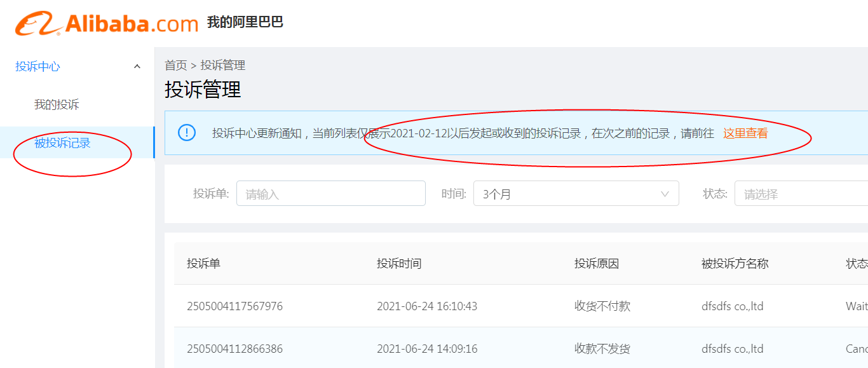The height and width of the screenshot is (368, 868).
Task: Select complaint number 2505004117567976
Action: 234,306
